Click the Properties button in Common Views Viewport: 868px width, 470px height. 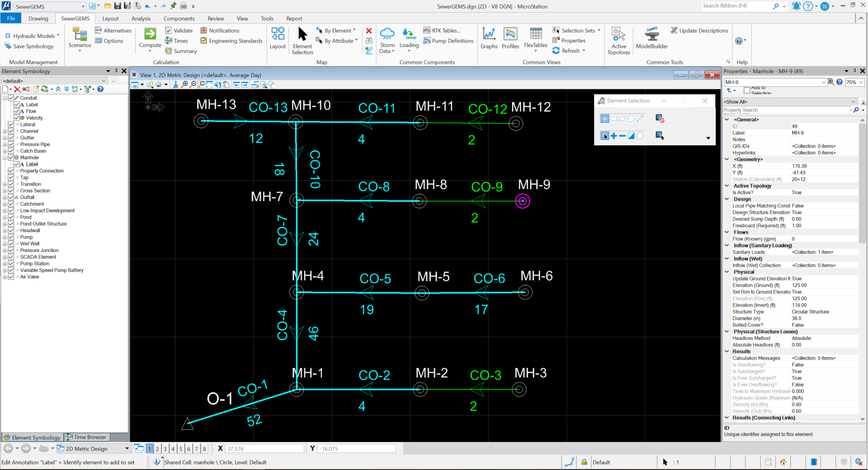tap(569, 41)
